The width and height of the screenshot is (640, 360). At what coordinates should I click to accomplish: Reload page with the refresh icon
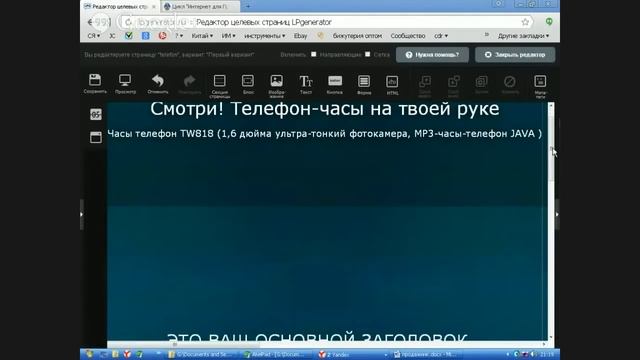[x=128, y=22]
